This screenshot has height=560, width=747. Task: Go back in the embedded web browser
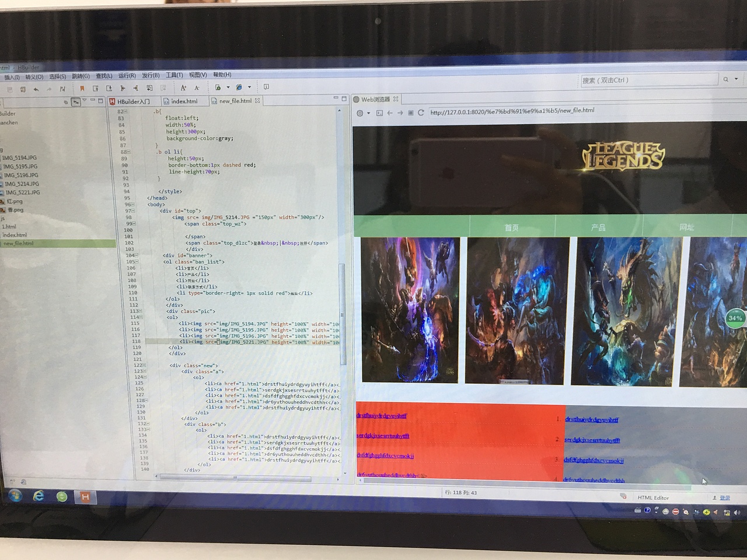(x=390, y=113)
